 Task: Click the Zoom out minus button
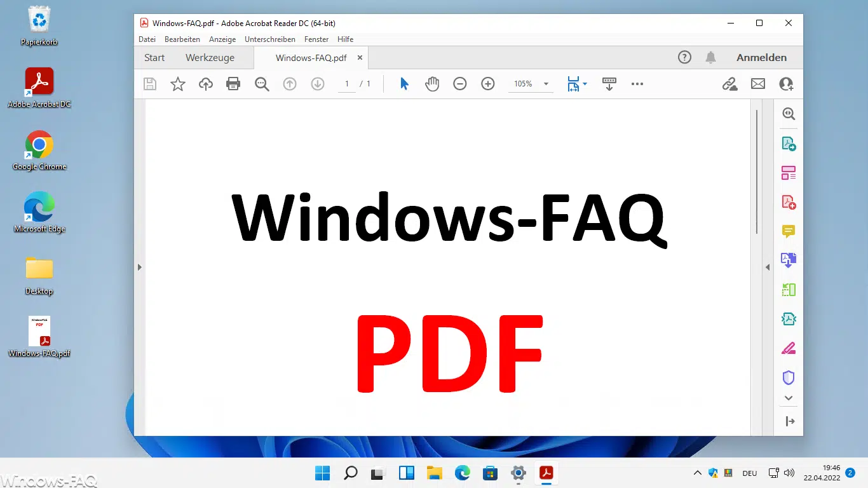(460, 84)
